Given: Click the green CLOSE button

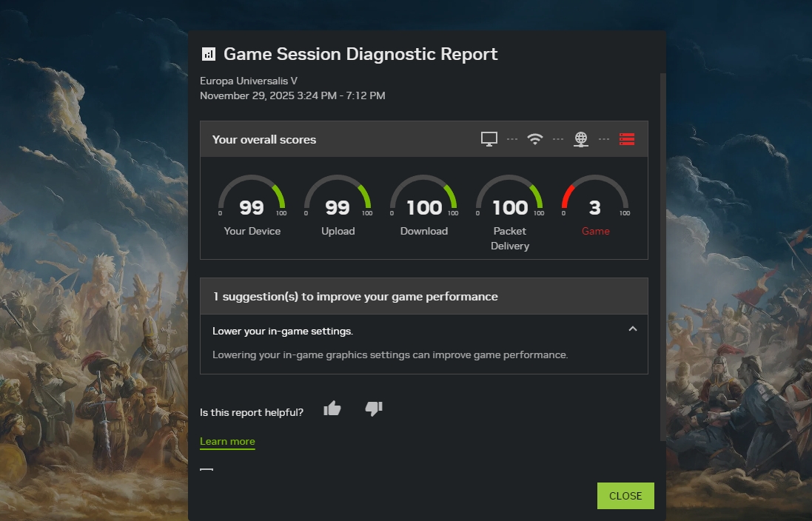Looking at the screenshot, I should (x=625, y=496).
